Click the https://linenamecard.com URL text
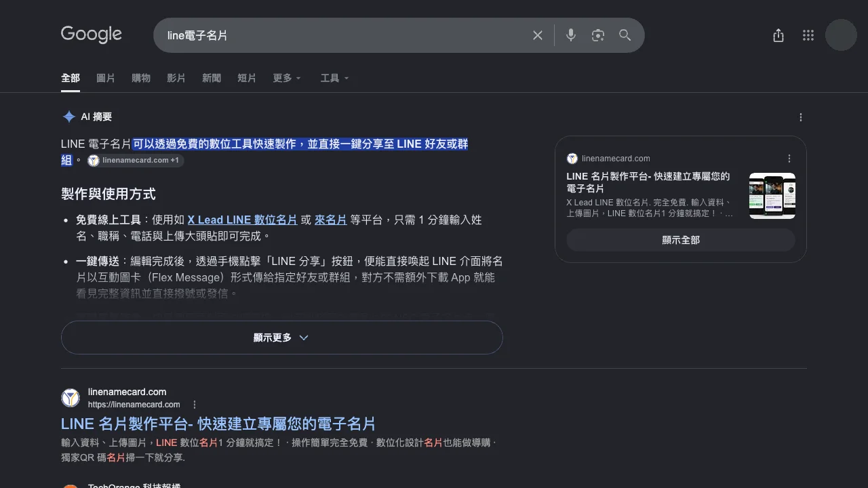868x488 pixels. pyautogui.click(x=134, y=405)
